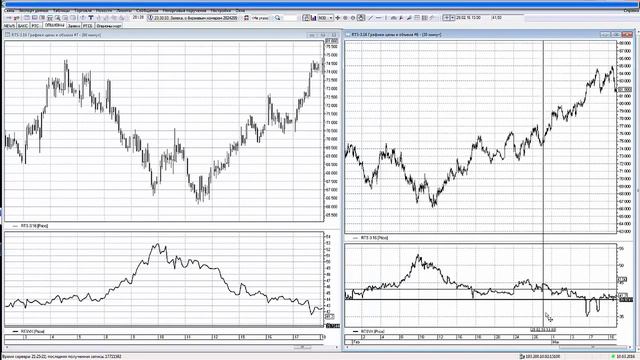640x360 pixels.
Task: Click the plus stepper button beside the date field
Action: click(447, 18)
